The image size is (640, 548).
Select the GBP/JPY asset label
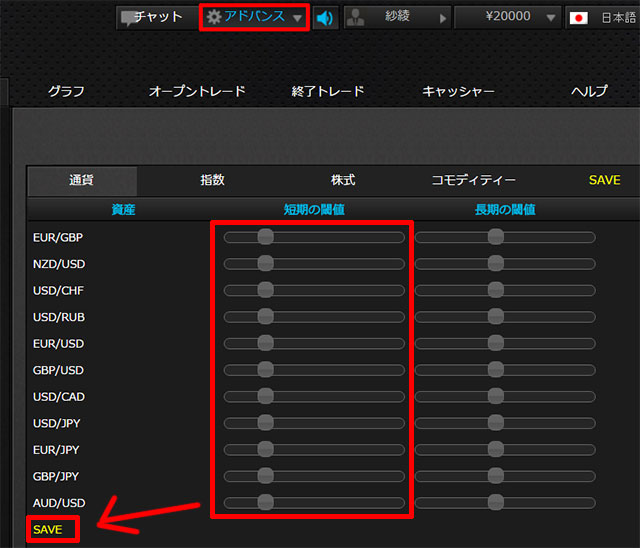pos(56,476)
